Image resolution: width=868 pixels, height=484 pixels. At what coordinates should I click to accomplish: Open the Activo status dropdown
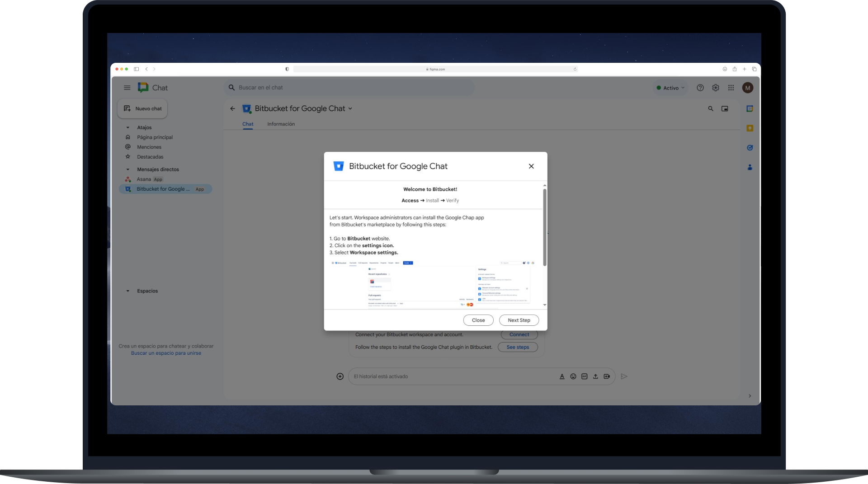coord(671,88)
